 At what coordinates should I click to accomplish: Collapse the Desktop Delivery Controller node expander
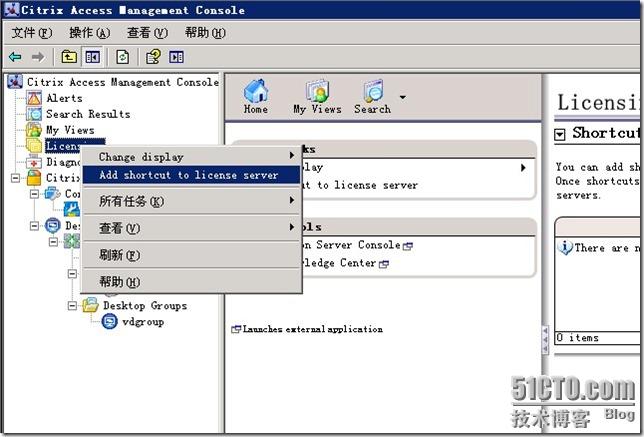tap(34, 225)
